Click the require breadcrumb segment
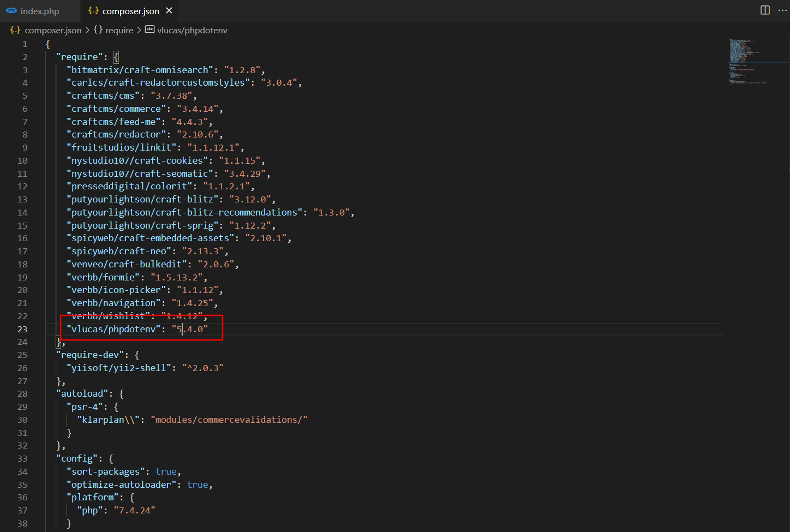The width and height of the screenshot is (790, 532). click(x=119, y=30)
